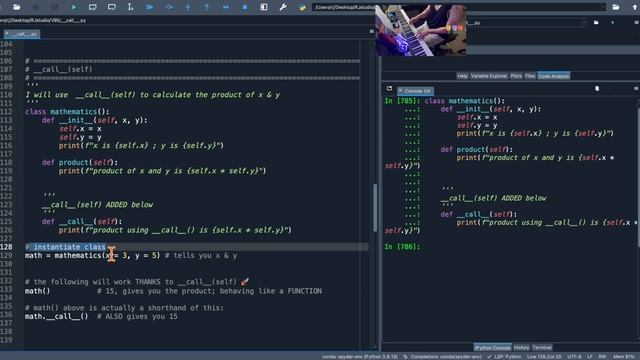Click the conda spyder-env status bar entry

click(x=360, y=356)
